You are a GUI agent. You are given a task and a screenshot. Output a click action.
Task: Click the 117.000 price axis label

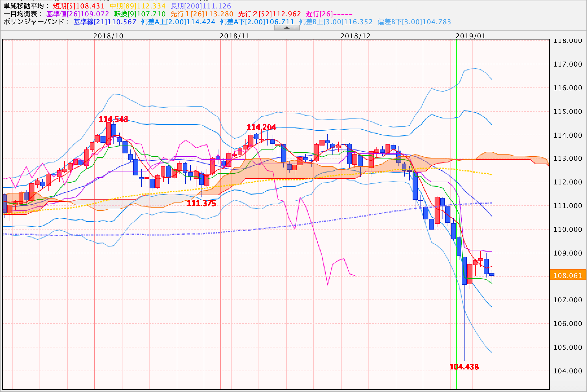[x=568, y=64]
